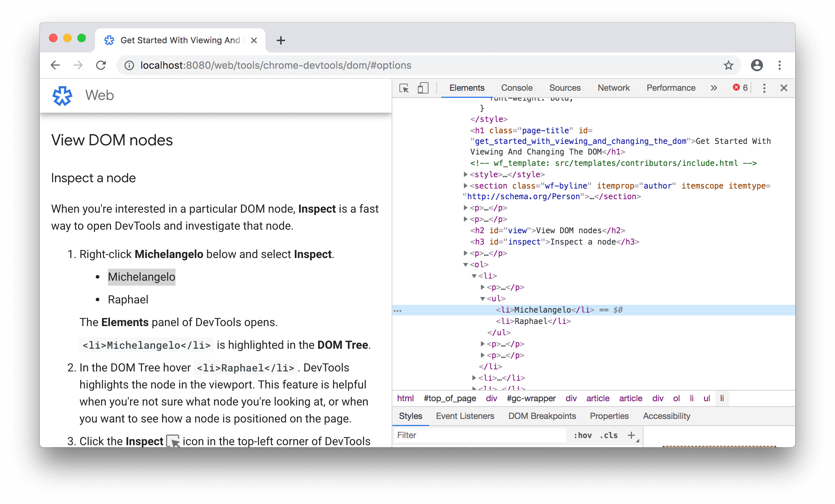Toggle the :hov pseudo-class state
Viewport: 835px width, 504px height.
tap(573, 436)
